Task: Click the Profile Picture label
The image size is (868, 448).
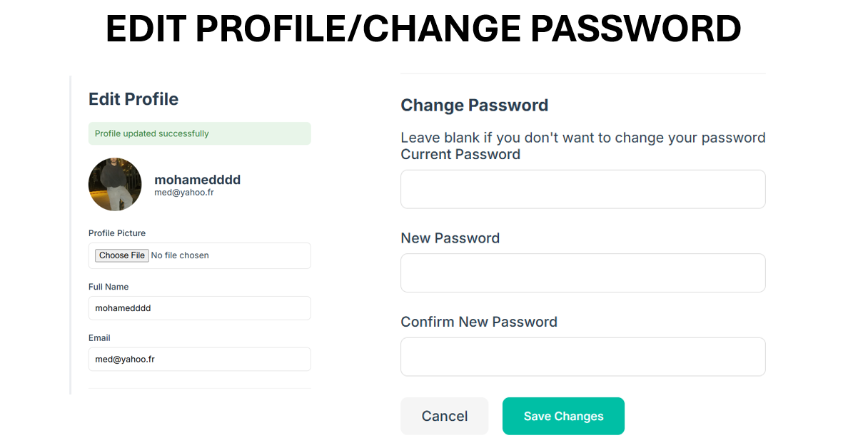Action: (117, 233)
